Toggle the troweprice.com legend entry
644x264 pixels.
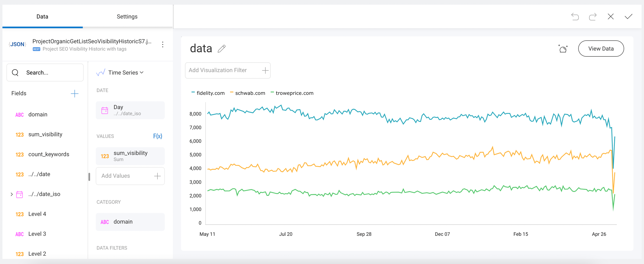coord(292,93)
